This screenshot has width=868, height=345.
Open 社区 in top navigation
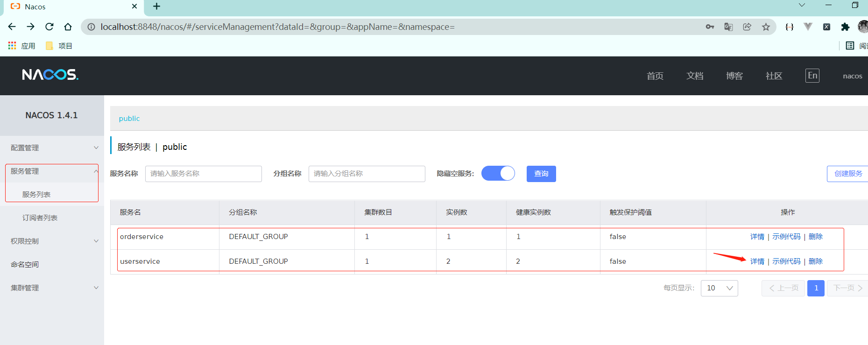(x=774, y=76)
